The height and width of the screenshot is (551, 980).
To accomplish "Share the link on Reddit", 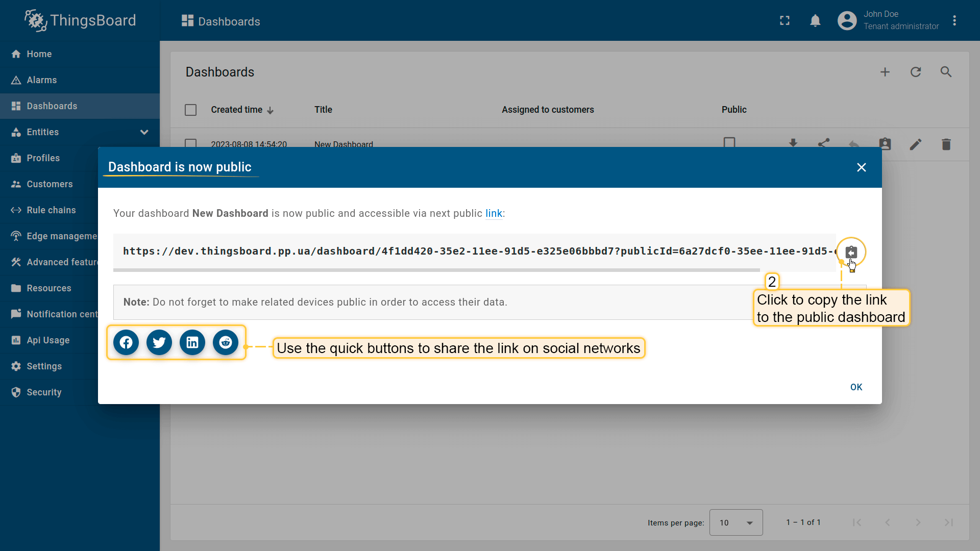I will coord(226,342).
